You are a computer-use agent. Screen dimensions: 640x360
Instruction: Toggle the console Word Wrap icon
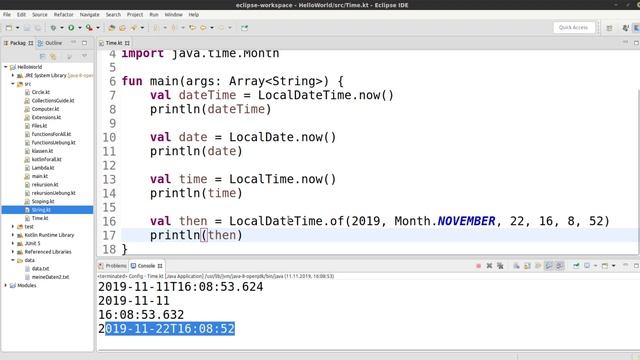tap(538, 266)
